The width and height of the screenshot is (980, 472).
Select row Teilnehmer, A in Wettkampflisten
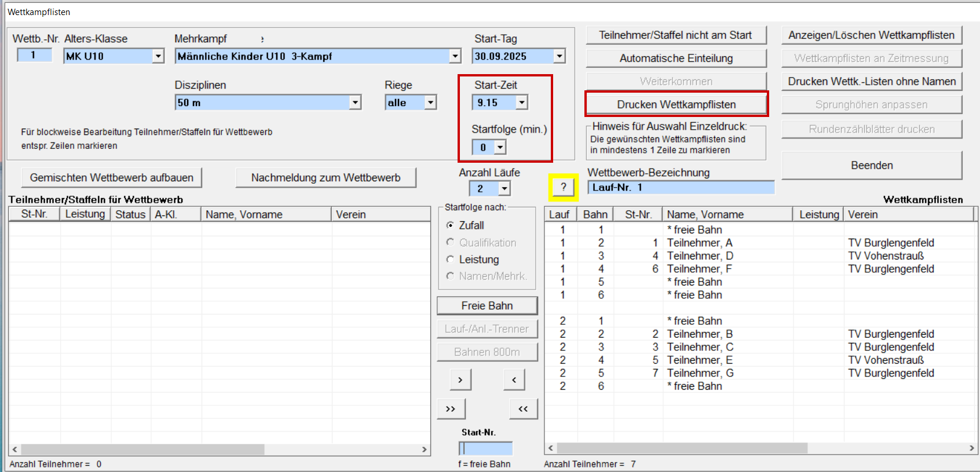pos(699,243)
